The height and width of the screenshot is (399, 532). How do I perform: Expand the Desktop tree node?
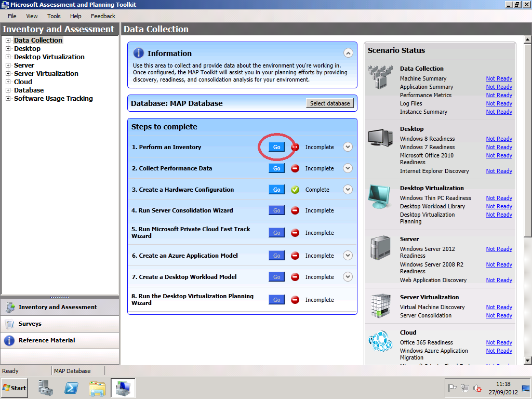click(x=8, y=48)
